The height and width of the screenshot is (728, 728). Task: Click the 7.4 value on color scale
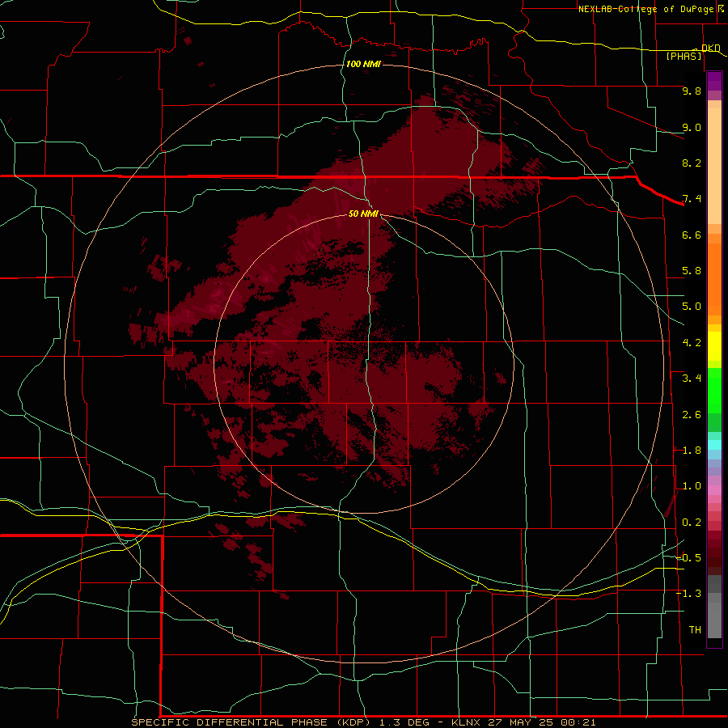pyautogui.click(x=692, y=199)
